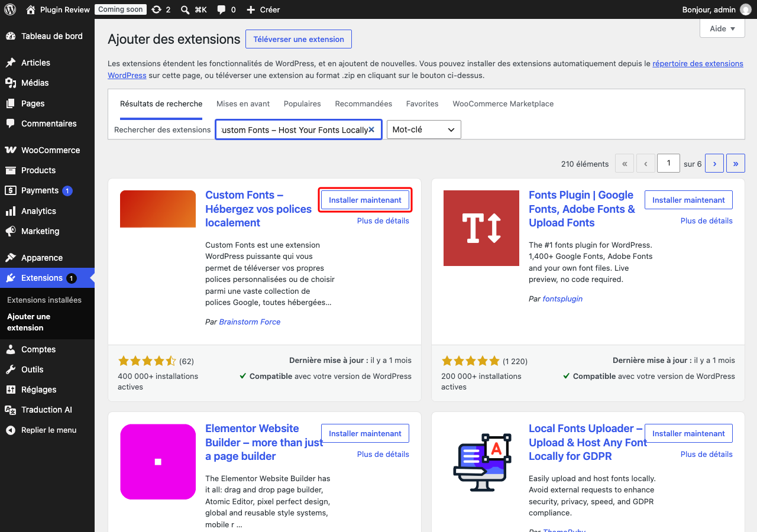Switch to the Populaires tab
This screenshot has height=532, width=757.
(302, 103)
